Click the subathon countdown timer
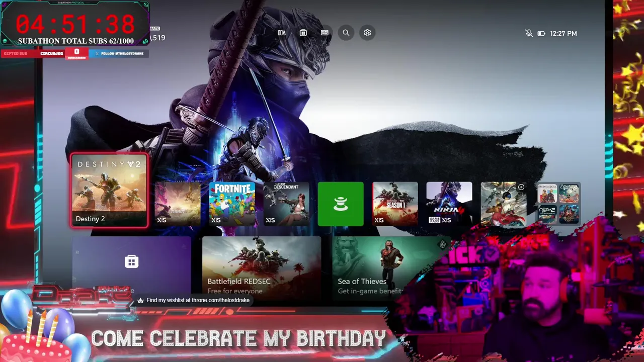 coord(75,24)
